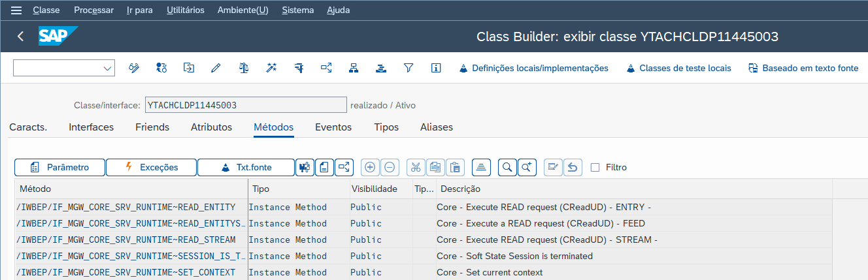
Task: Enable the Filtro checkbox
Action: pos(595,167)
